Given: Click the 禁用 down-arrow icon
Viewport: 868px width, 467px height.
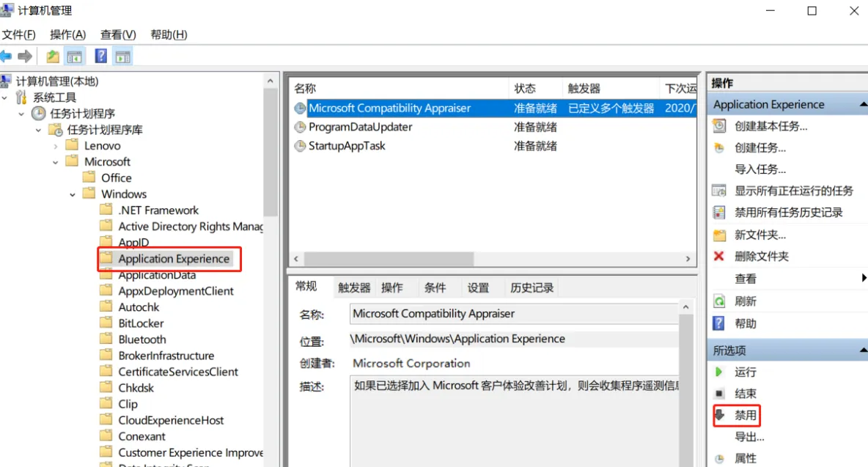Looking at the screenshot, I should point(720,415).
